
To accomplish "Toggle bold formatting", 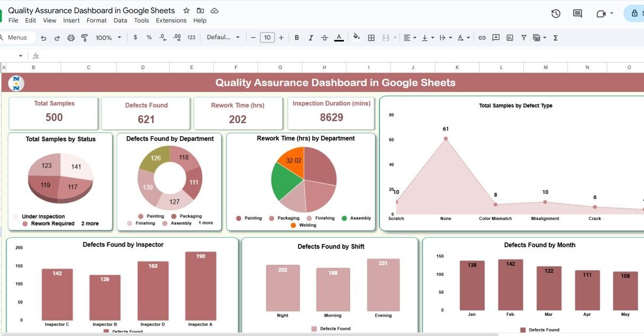I will tap(296, 38).
